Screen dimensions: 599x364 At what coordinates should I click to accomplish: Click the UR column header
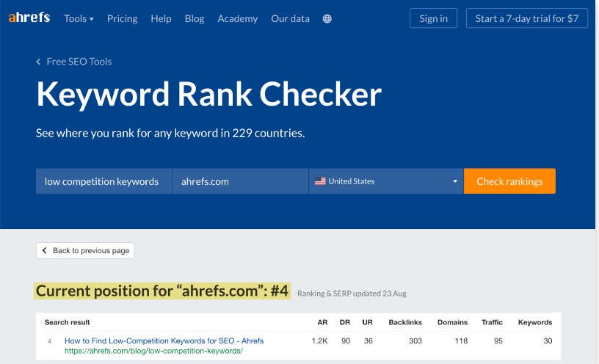368,322
